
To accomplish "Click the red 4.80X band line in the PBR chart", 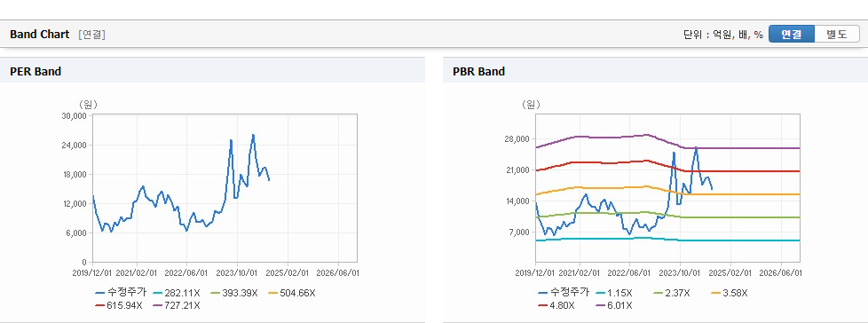I will pos(747,171).
